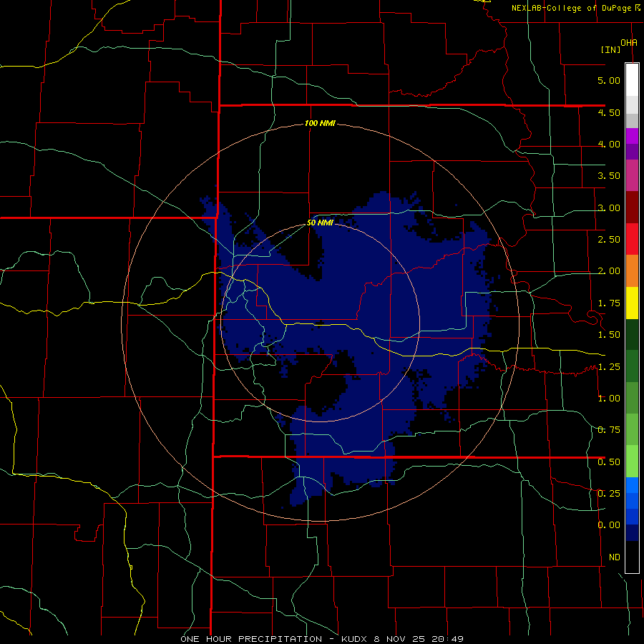
Task: Select the 3.50 legend value
Action: [609, 176]
